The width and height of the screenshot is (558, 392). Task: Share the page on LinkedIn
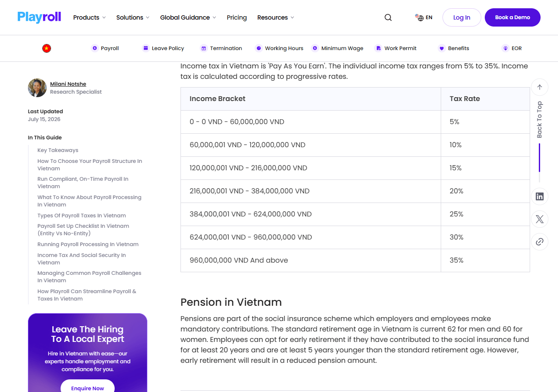(x=540, y=196)
